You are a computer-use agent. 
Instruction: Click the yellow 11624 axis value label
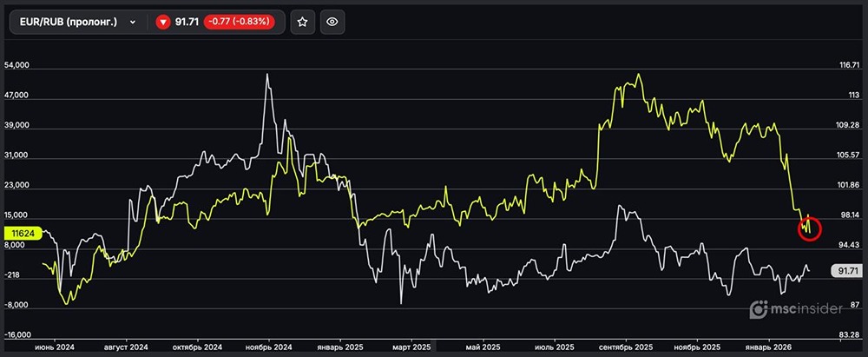coord(23,234)
